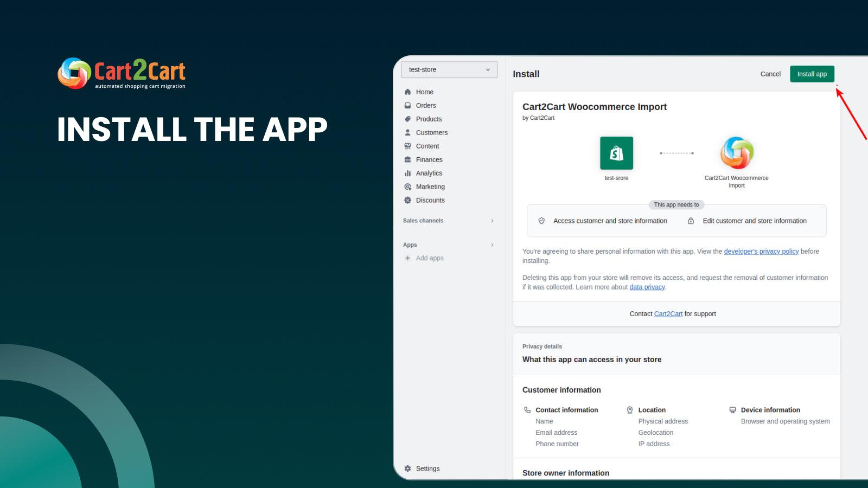This screenshot has height=488, width=868.
Task: Open Settings via the gear icon
Action: tap(407, 468)
